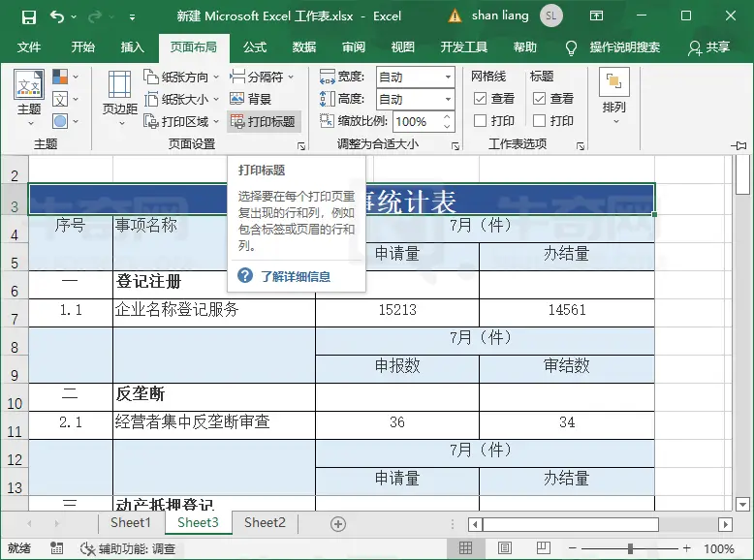Switch to 审阅 tab
Image resolution: width=754 pixels, height=560 pixels.
pos(354,47)
